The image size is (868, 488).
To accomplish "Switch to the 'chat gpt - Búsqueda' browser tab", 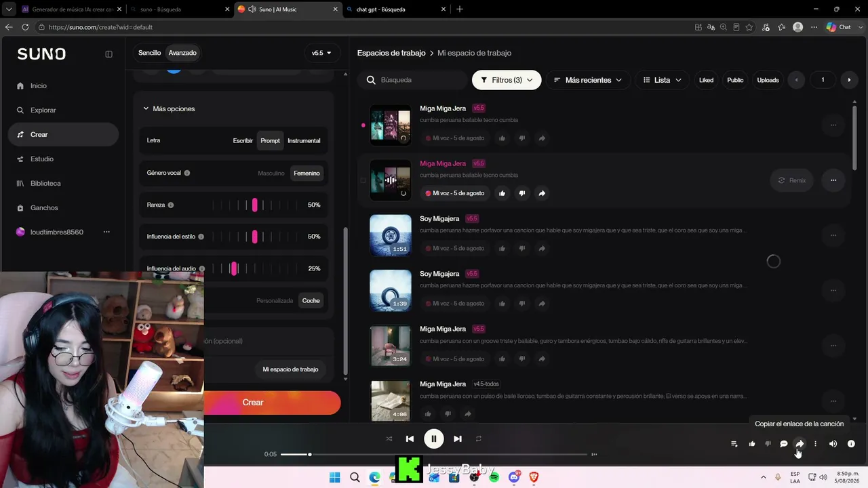I will click(395, 9).
